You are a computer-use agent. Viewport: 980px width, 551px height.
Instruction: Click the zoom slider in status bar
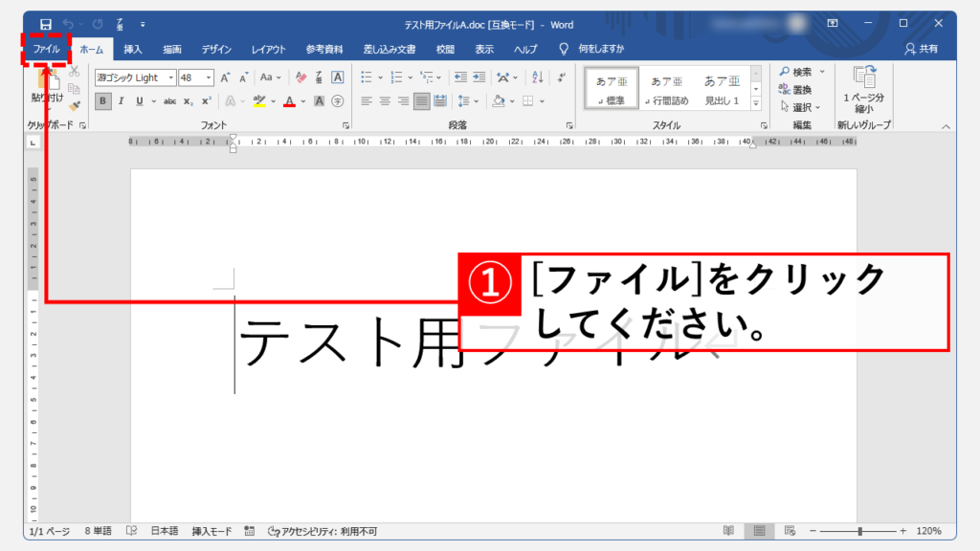coord(860,531)
